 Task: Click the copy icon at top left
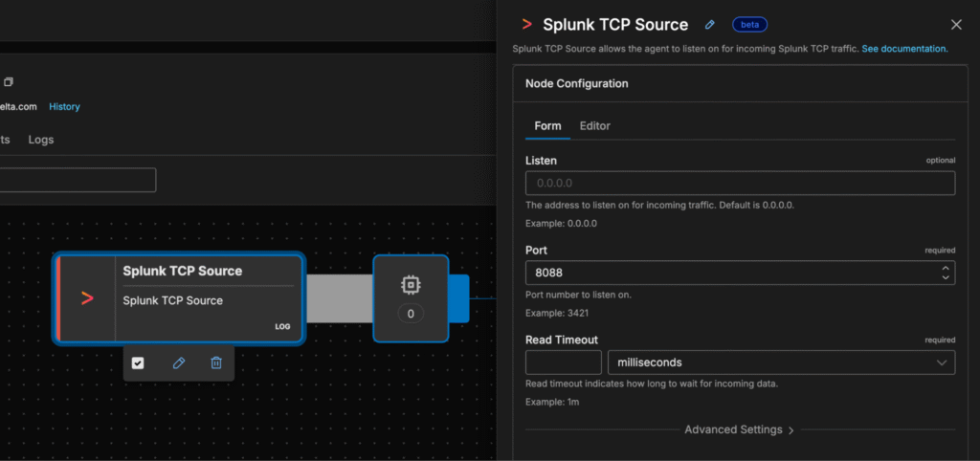tap(8, 82)
